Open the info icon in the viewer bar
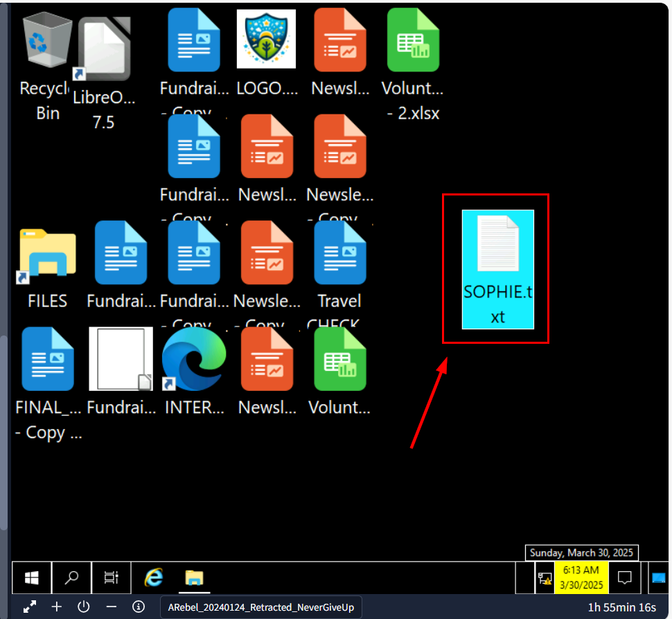 coord(139,607)
